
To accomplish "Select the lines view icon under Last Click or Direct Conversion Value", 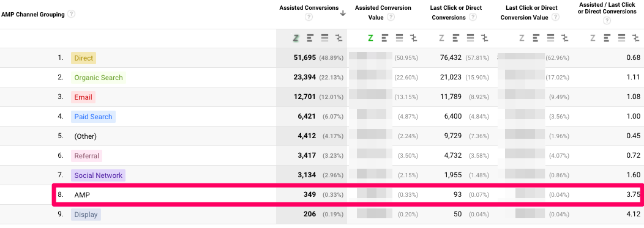I will coord(551,38).
